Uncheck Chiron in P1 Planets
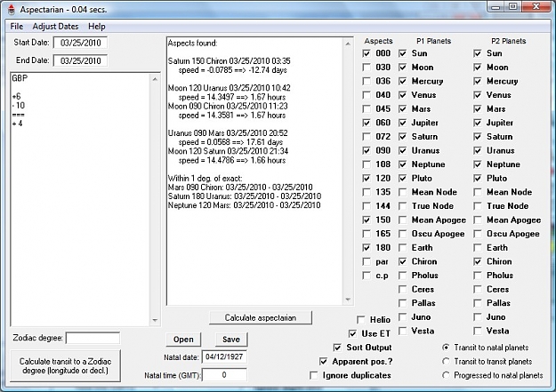The image size is (556, 392). pos(402,261)
